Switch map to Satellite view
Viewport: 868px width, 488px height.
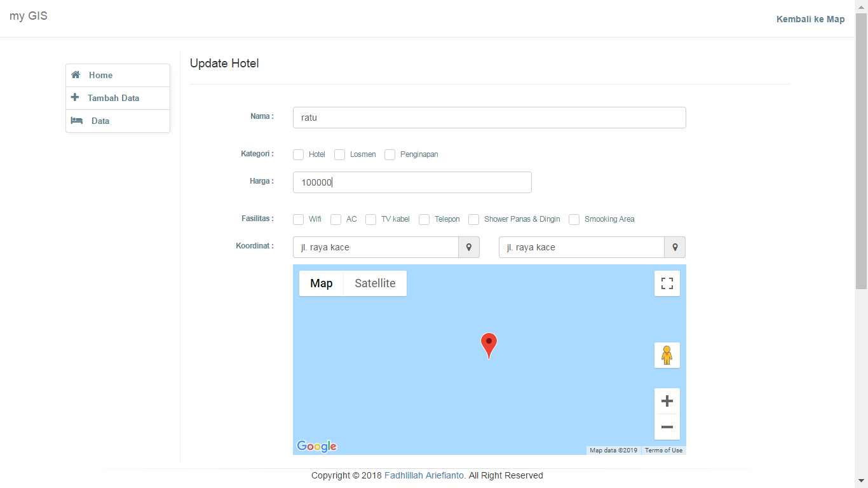375,283
